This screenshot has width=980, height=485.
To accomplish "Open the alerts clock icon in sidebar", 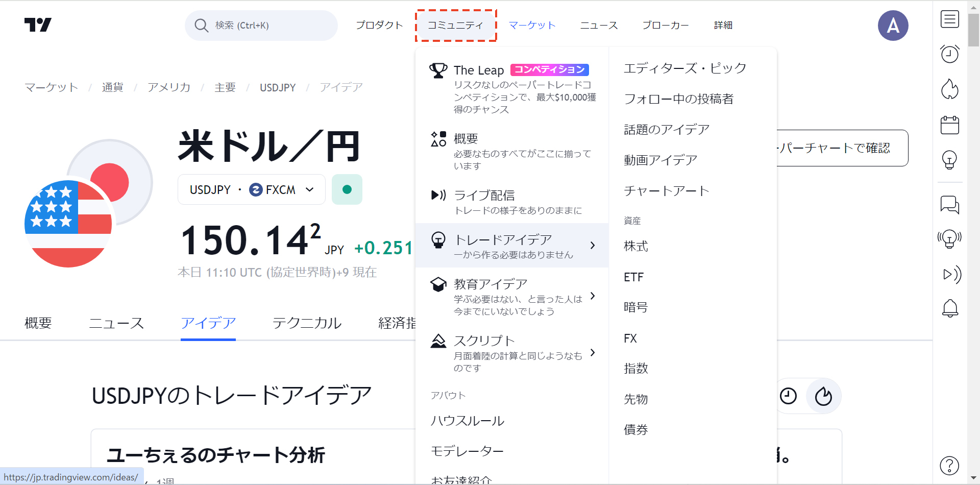I will pos(949,54).
